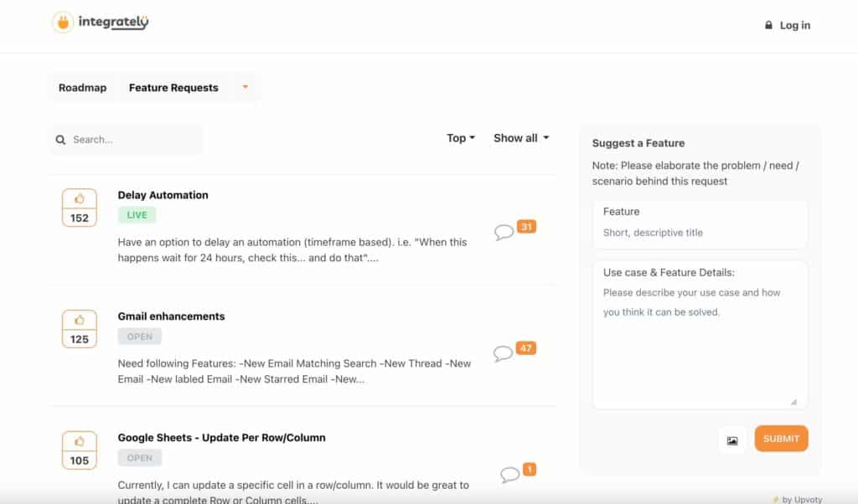Upvote Google Sheets Update Per Row/Column
This screenshot has width=858, height=504.
[80, 441]
